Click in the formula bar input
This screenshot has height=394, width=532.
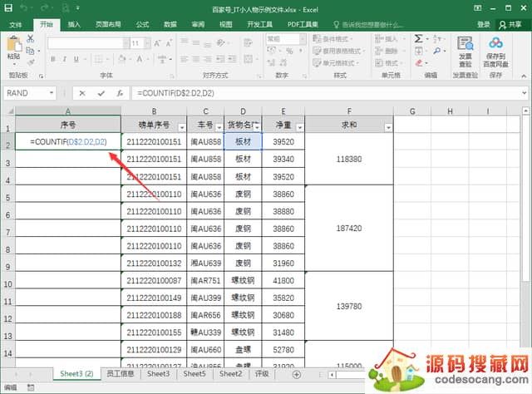click(316, 93)
